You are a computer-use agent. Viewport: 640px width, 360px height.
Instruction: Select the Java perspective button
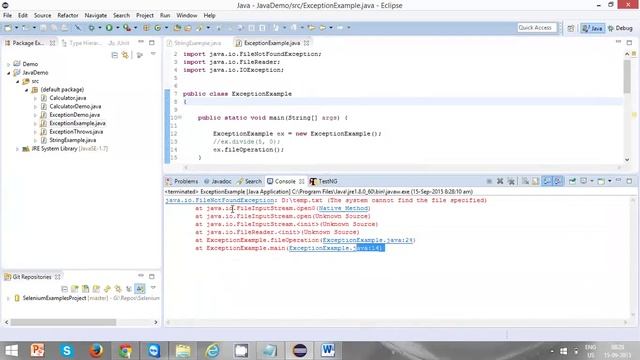pyautogui.click(x=593, y=28)
